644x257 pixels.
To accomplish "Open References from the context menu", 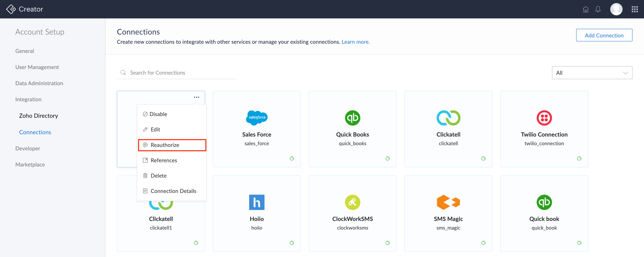I will click(172, 160).
